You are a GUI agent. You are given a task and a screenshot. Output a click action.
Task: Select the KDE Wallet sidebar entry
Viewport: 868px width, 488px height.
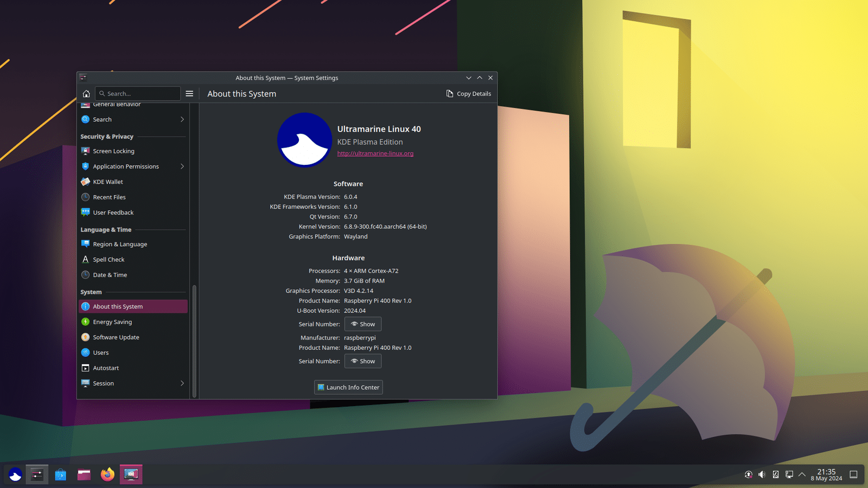pyautogui.click(x=107, y=182)
